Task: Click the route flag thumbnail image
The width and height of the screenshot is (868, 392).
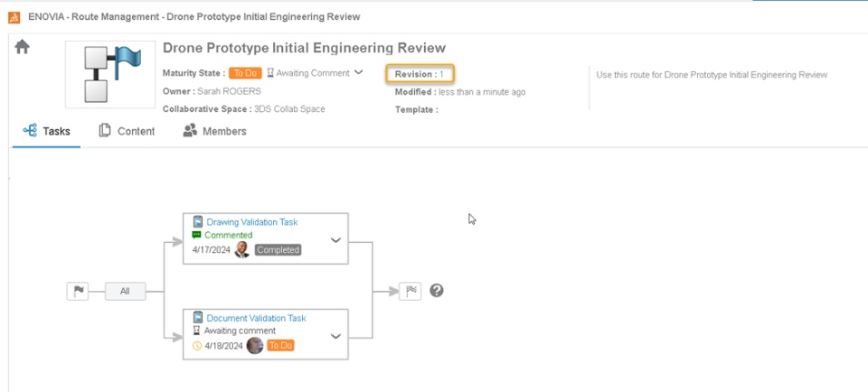Action: 108,73
